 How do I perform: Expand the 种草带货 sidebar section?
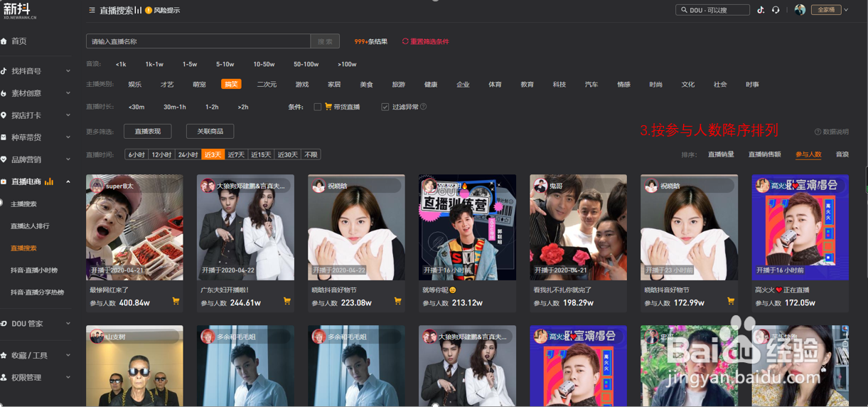68,137
